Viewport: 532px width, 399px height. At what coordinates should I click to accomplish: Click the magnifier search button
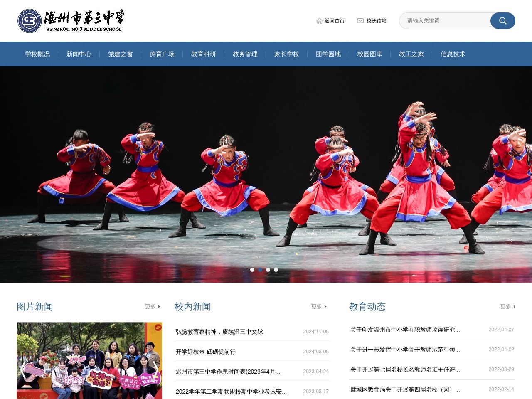click(x=502, y=21)
